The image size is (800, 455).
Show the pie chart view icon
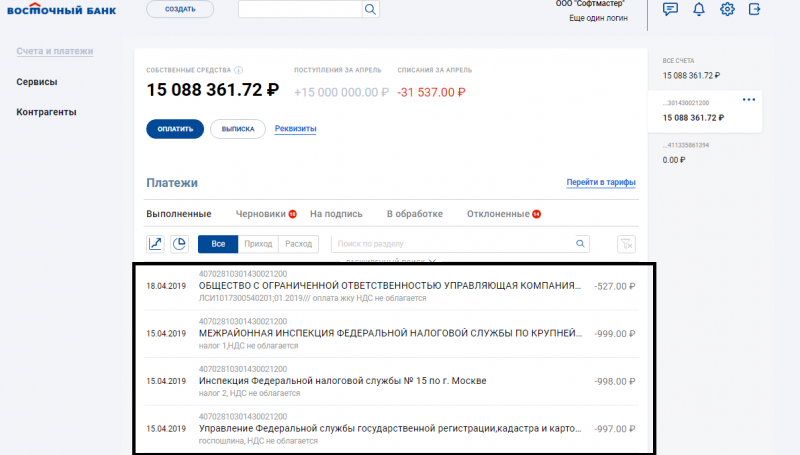point(180,243)
